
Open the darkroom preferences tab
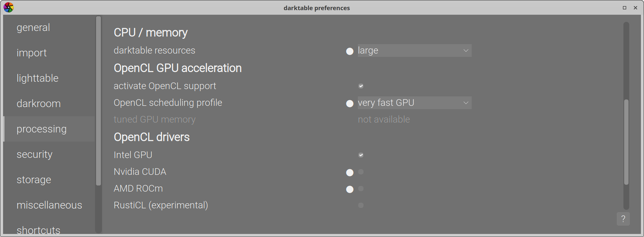click(x=39, y=104)
